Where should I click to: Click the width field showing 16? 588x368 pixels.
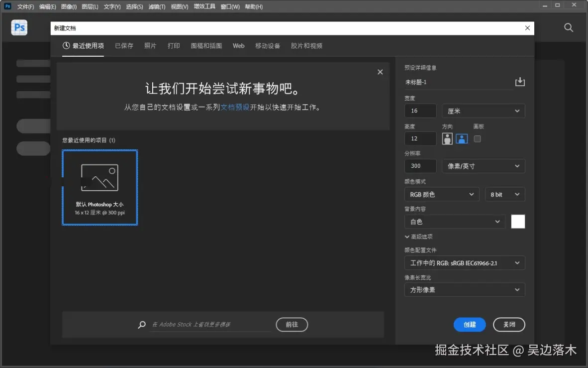[420, 111]
